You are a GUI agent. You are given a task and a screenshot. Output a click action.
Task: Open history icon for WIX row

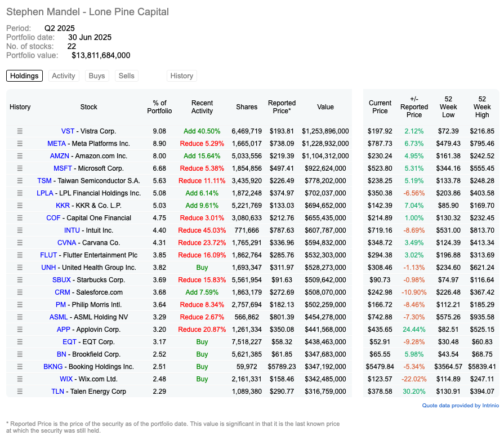point(20,379)
